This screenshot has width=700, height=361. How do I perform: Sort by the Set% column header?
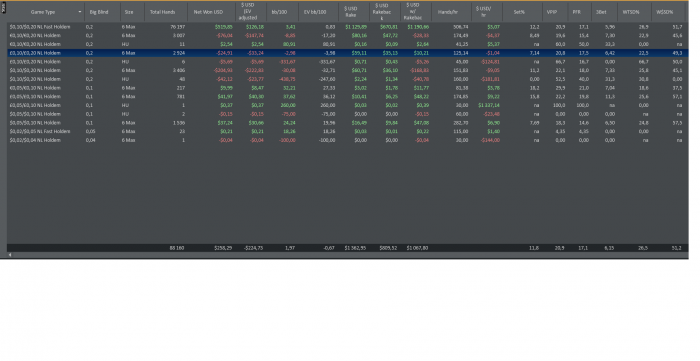tap(519, 12)
